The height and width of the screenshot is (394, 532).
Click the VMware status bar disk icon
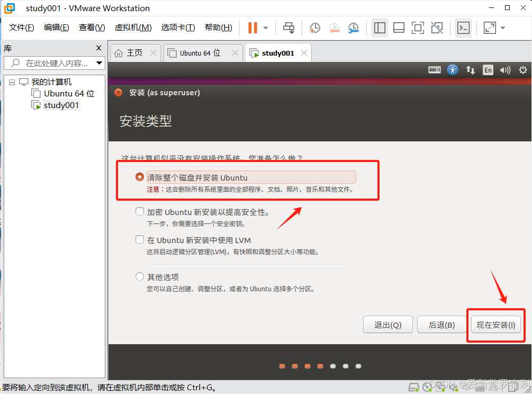pos(413,387)
